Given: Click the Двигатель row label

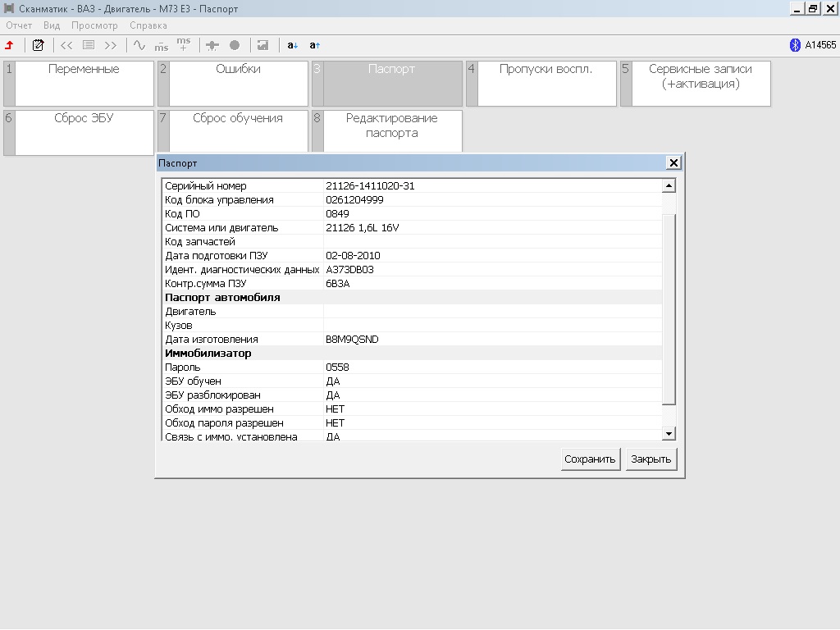Looking at the screenshot, I should click(x=190, y=311).
